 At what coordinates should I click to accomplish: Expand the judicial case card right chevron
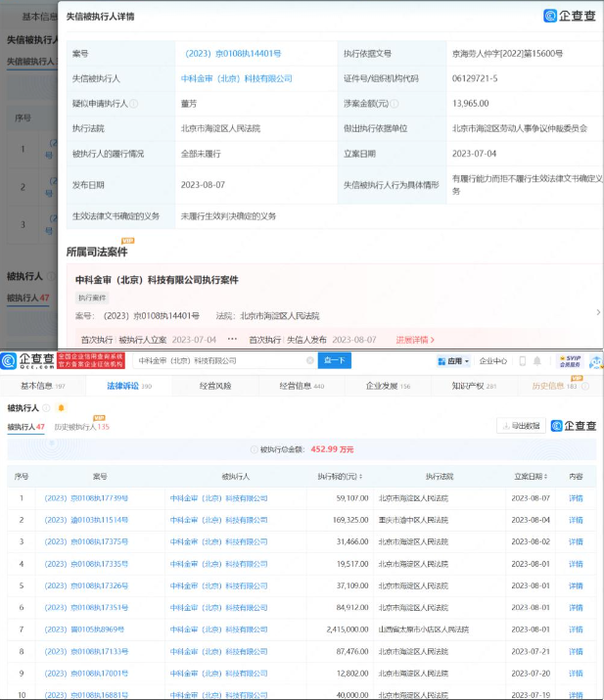pos(598,312)
